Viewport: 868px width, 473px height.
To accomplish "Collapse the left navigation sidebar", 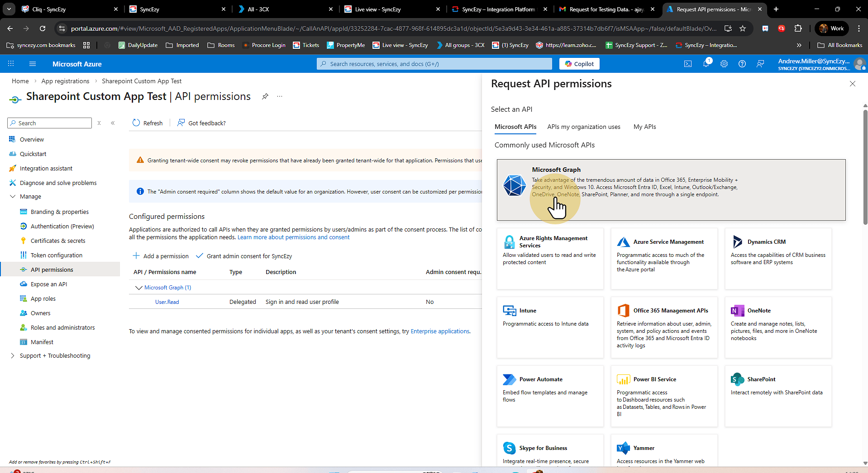I will (x=113, y=123).
